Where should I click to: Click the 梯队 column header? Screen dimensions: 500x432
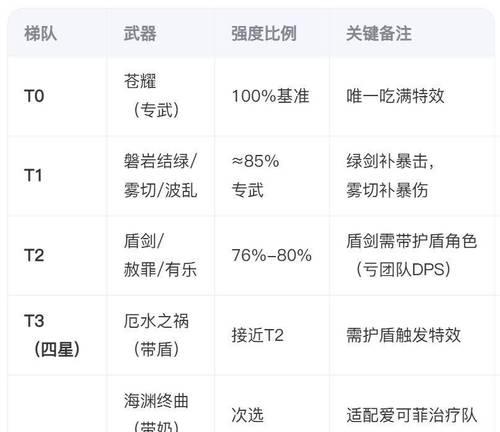(40, 33)
